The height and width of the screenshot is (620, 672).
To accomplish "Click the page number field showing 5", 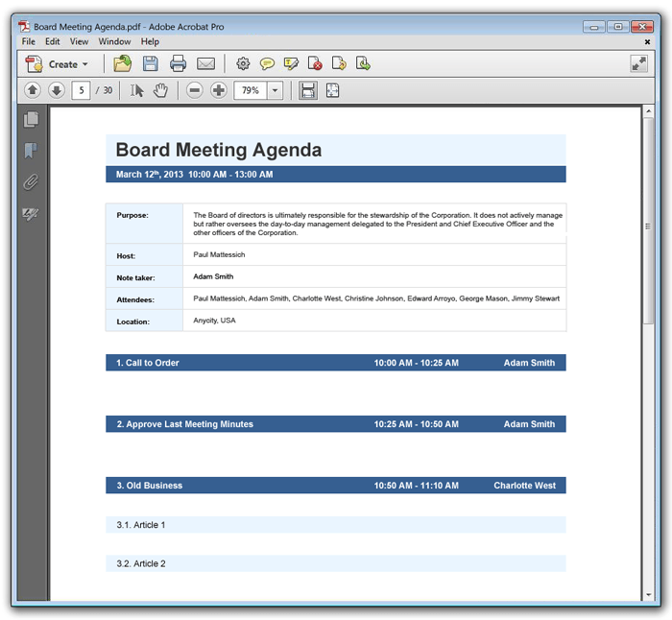I will tap(81, 90).
